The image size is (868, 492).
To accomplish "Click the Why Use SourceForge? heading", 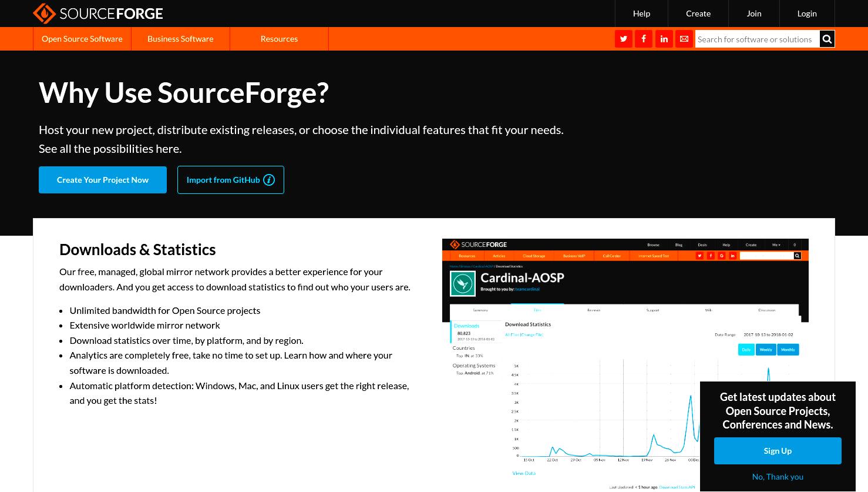I will [184, 92].
